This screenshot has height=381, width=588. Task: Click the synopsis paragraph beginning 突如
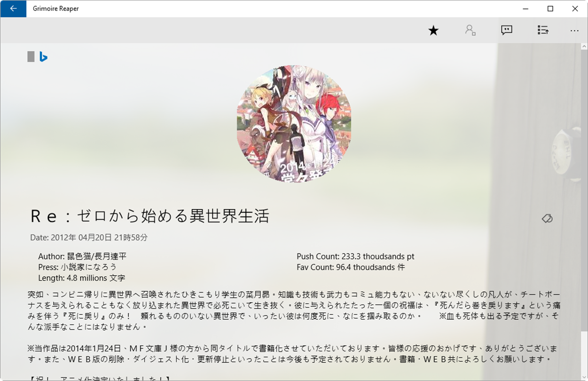point(294,310)
